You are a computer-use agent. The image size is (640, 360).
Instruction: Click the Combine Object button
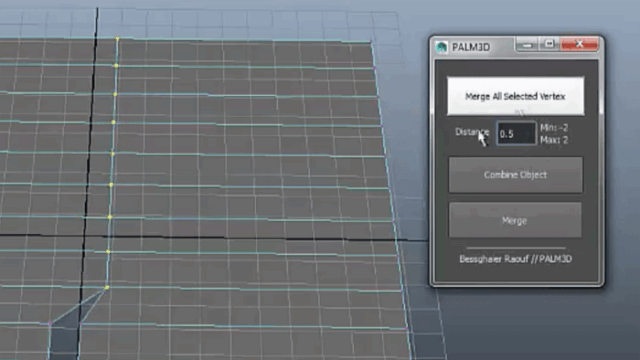(516, 175)
